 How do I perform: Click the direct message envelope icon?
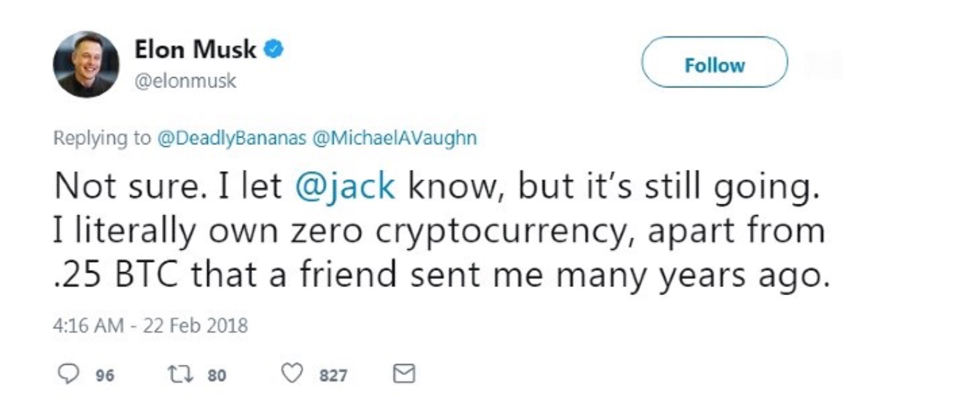click(x=403, y=374)
